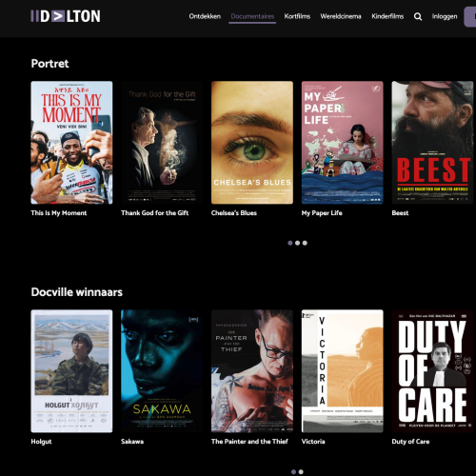Select the Documentaires tab
476x476 pixels.
(x=252, y=16)
